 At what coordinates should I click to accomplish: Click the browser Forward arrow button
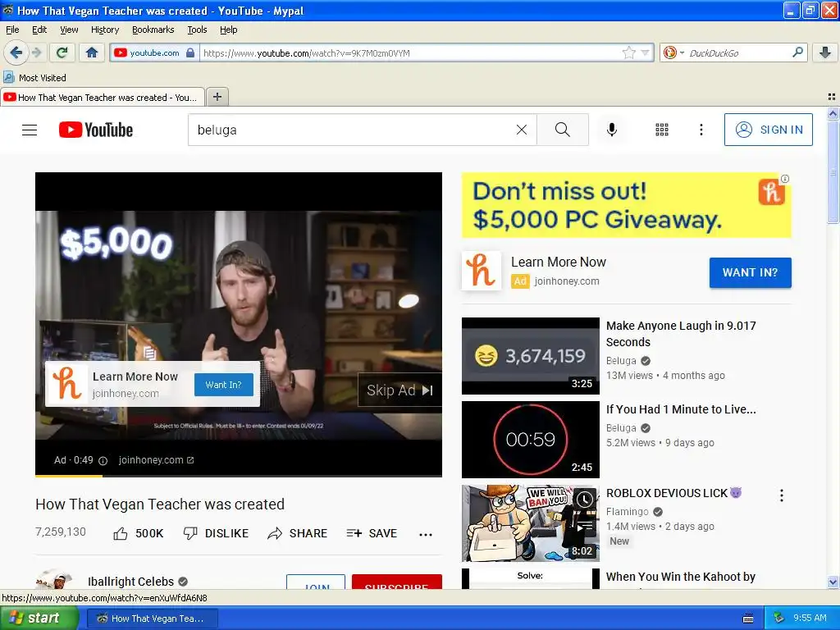[x=36, y=52]
